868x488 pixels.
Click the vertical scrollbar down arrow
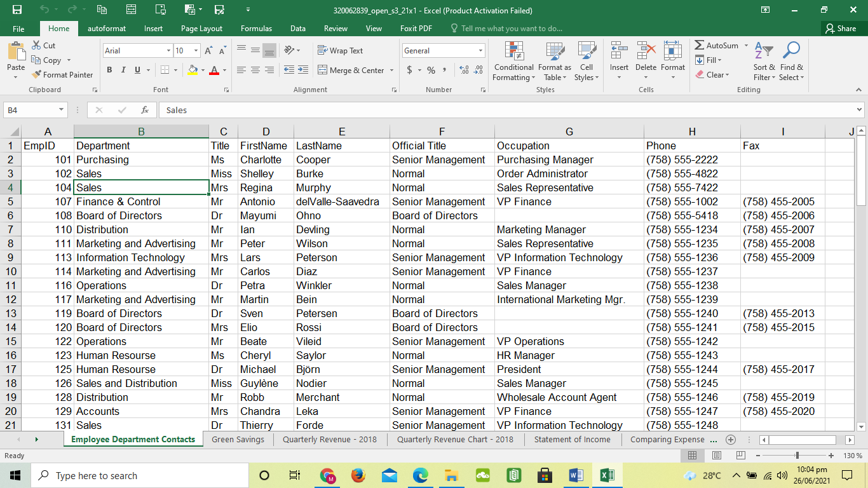click(x=861, y=427)
